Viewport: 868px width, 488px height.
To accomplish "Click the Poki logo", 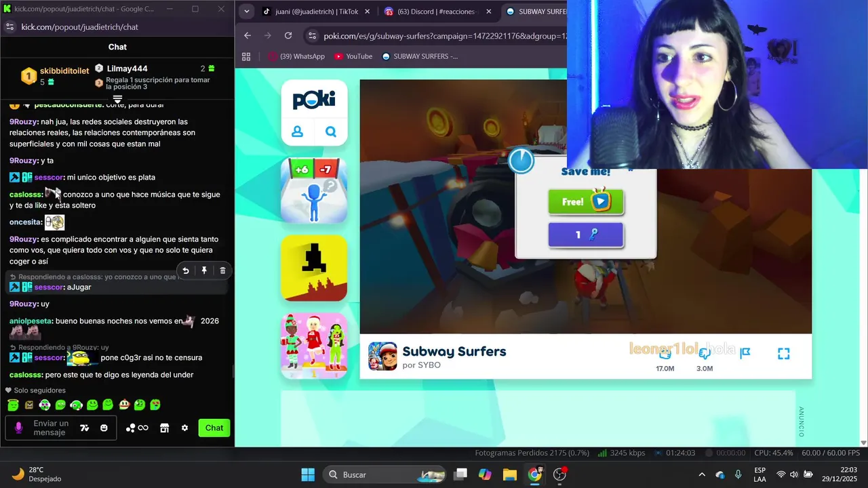I will (x=314, y=100).
